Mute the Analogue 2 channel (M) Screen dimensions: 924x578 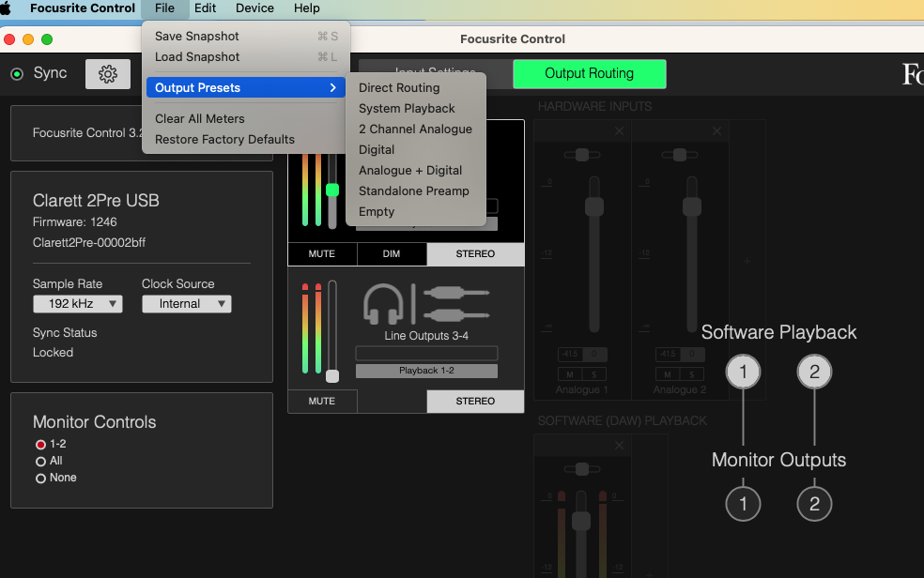[668, 374]
